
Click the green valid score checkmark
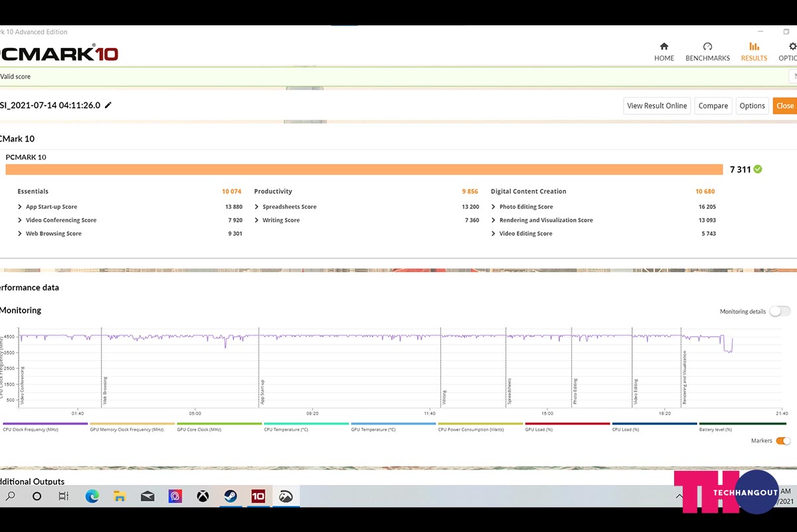[x=758, y=169]
